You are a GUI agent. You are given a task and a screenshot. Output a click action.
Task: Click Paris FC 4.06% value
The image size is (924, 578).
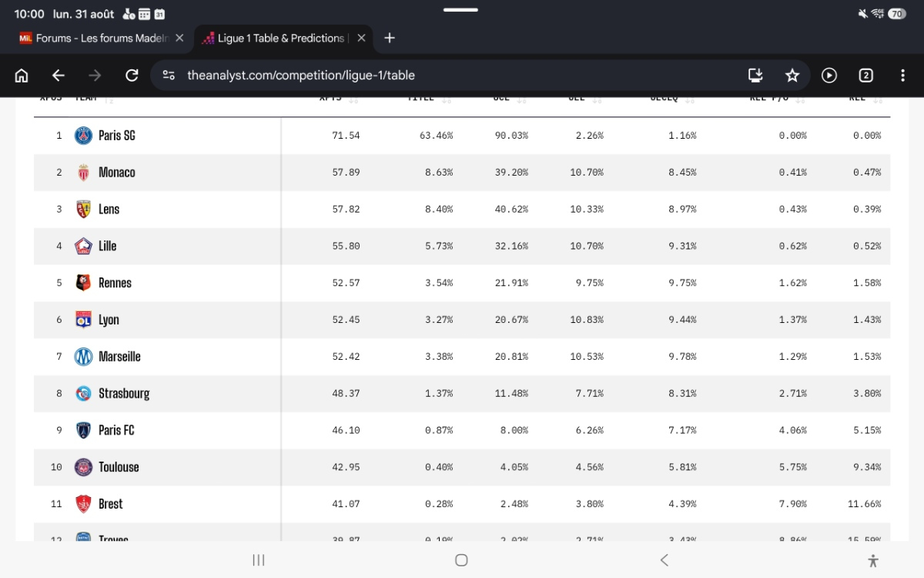pos(793,431)
